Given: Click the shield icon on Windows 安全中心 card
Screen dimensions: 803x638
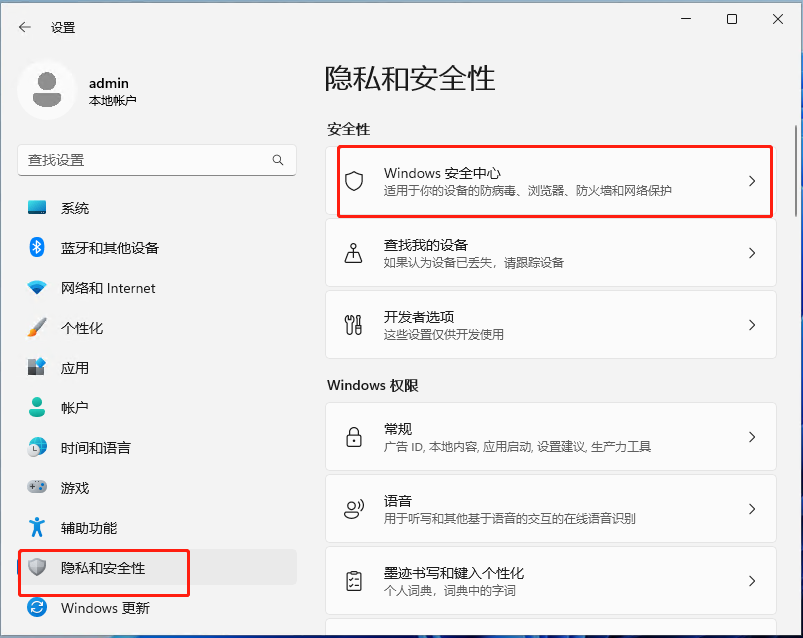Looking at the screenshot, I should [354, 181].
